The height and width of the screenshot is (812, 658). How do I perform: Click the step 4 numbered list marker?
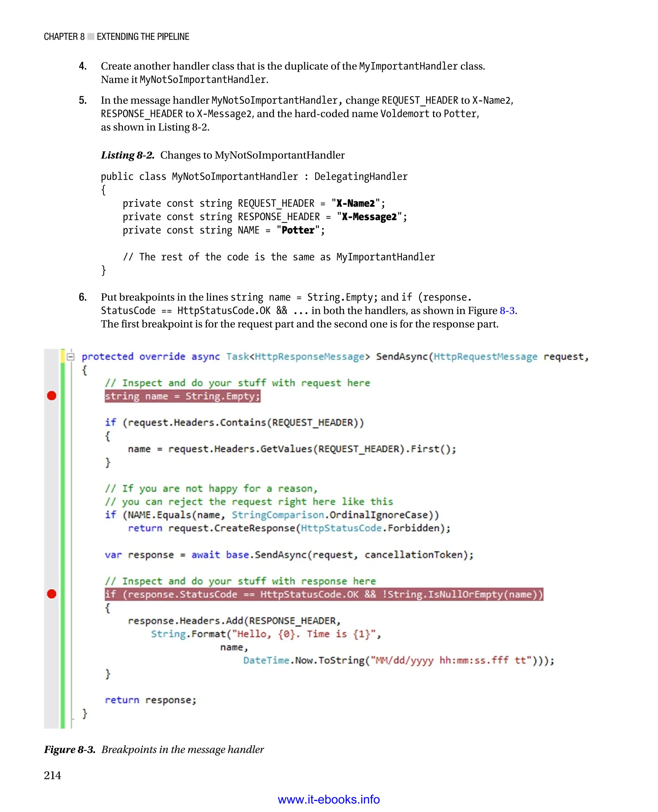(83, 66)
